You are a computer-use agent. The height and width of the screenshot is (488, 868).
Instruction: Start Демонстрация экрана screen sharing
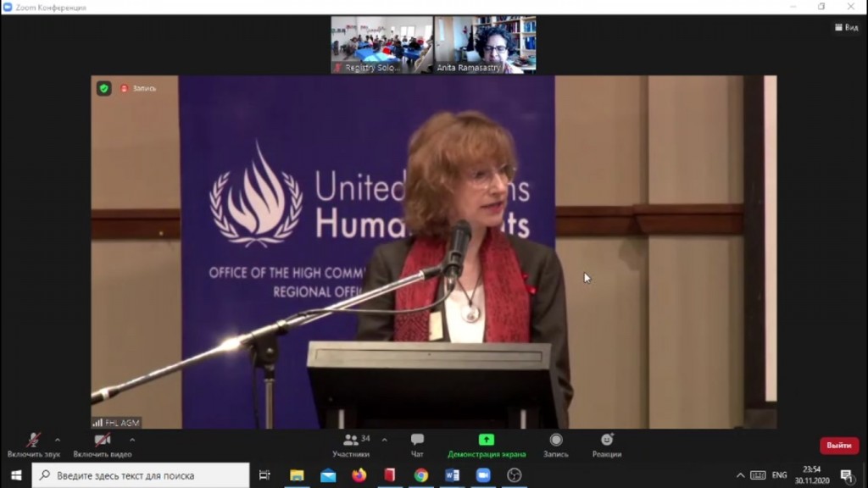coord(487,446)
